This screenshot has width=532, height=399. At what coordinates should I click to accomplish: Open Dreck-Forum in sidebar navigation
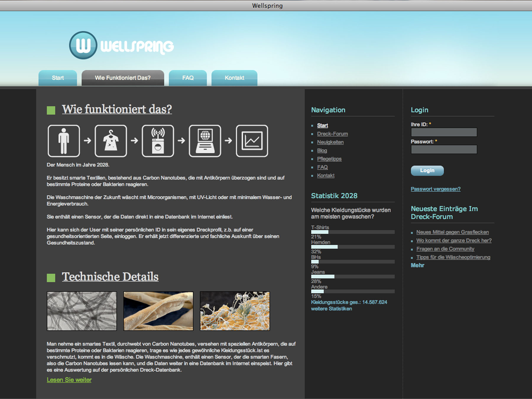coord(332,134)
